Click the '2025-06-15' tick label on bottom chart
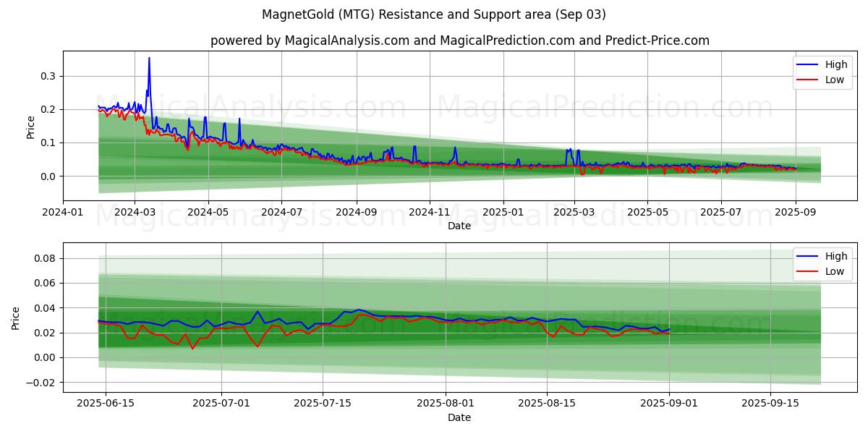The height and width of the screenshot is (434, 868). (106, 404)
